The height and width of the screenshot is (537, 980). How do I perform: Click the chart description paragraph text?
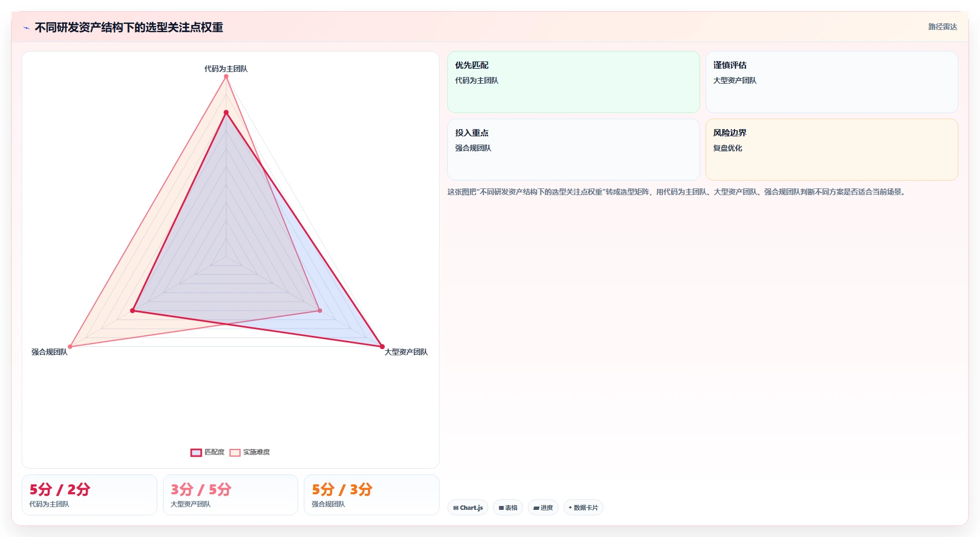pyautogui.click(x=677, y=192)
